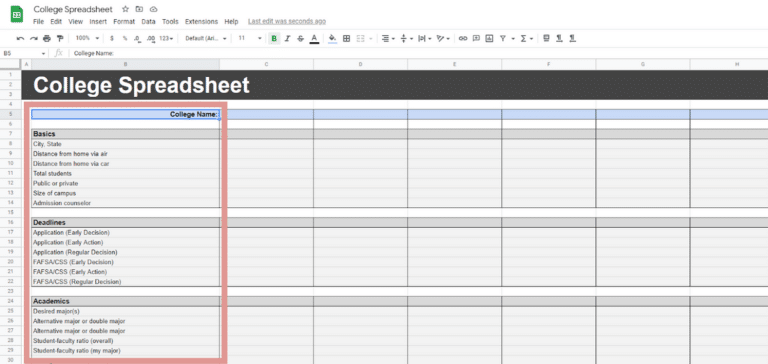Click the Deadlines section cell
Image resolution: width=768 pixels, height=364 pixels.
[x=125, y=223]
